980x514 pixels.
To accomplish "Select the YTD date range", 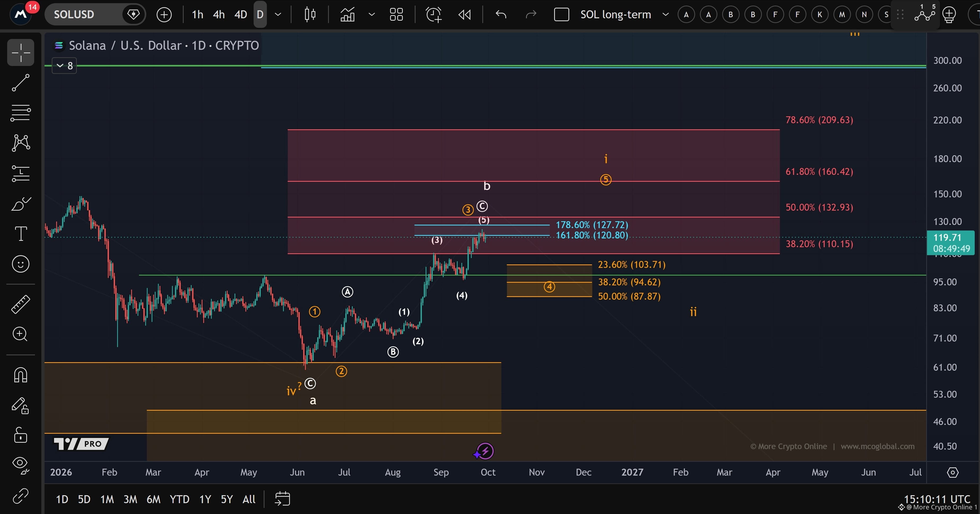I will point(179,499).
